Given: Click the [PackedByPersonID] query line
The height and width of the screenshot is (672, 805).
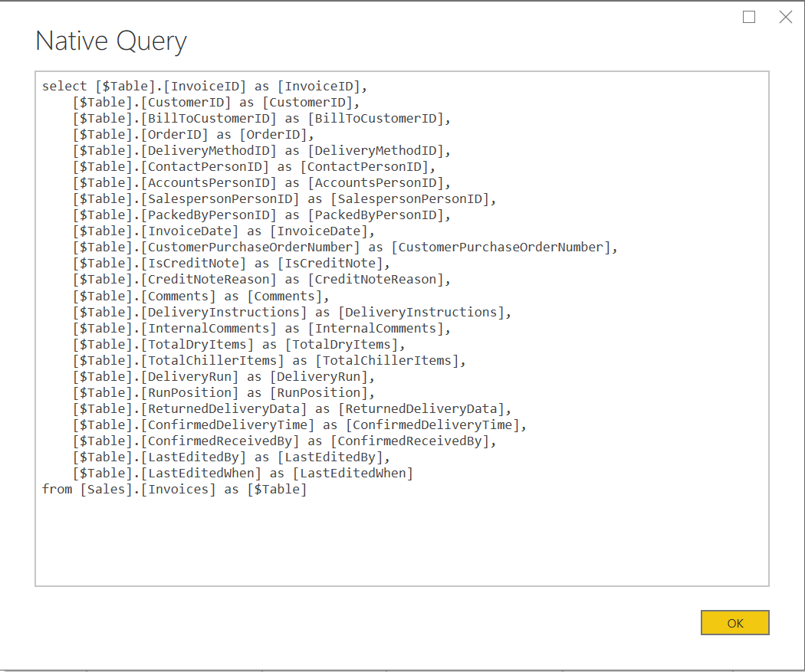Looking at the screenshot, I should point(261,215).
